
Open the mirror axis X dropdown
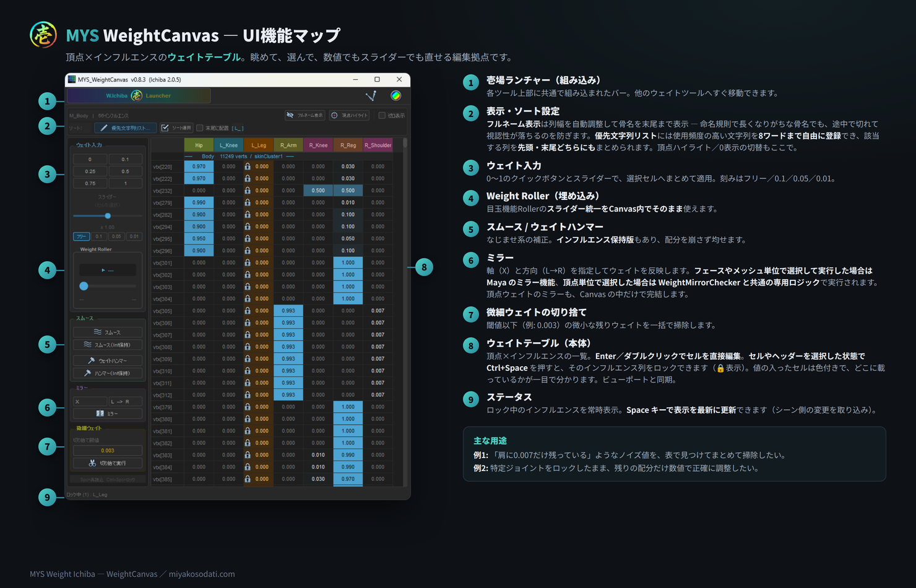pos(90,401)
